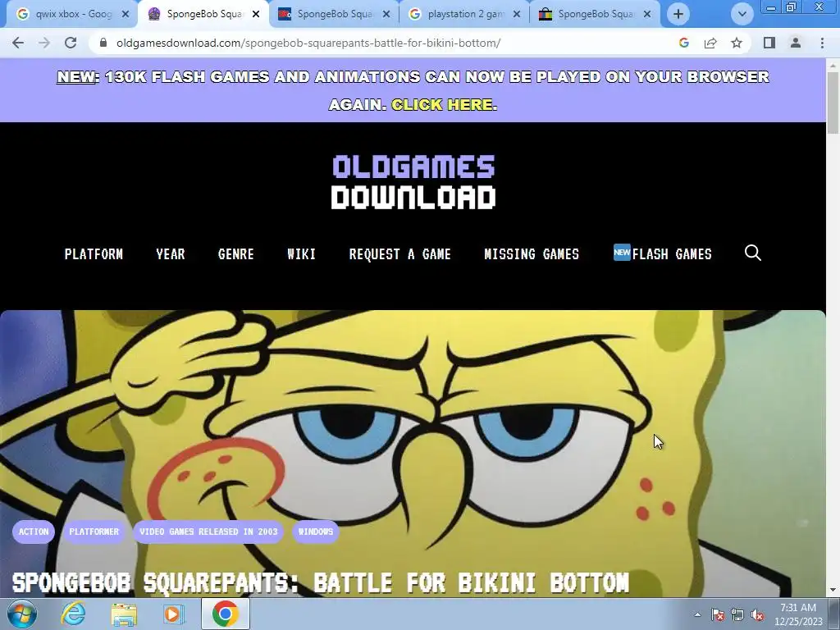Select the Windows platform tag
Viewport: 840px width, 630px height.
(x=316, y=532)
